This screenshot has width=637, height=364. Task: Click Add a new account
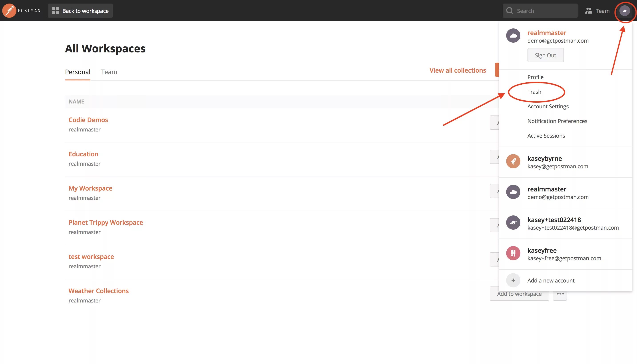coord(551,280)
